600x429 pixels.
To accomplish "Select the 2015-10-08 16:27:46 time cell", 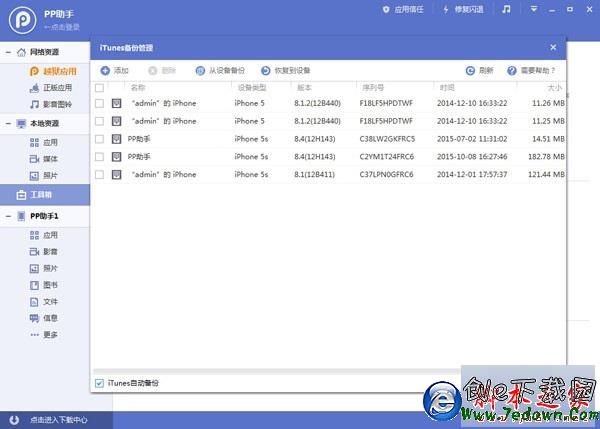I will (472, 157).
